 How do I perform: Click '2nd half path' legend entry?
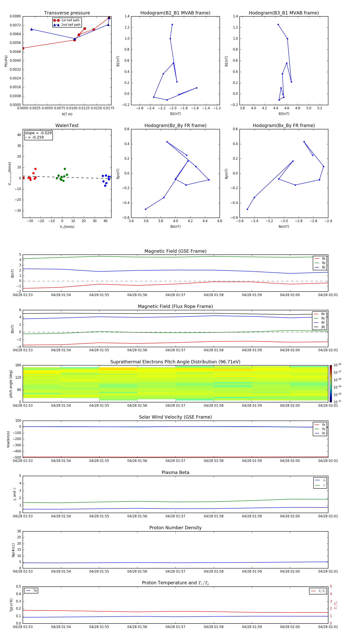(x=67, y=25)
